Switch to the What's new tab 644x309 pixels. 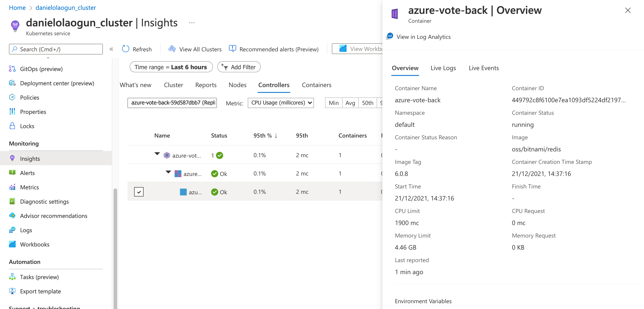pyautogui.click(x=136, y=85)
